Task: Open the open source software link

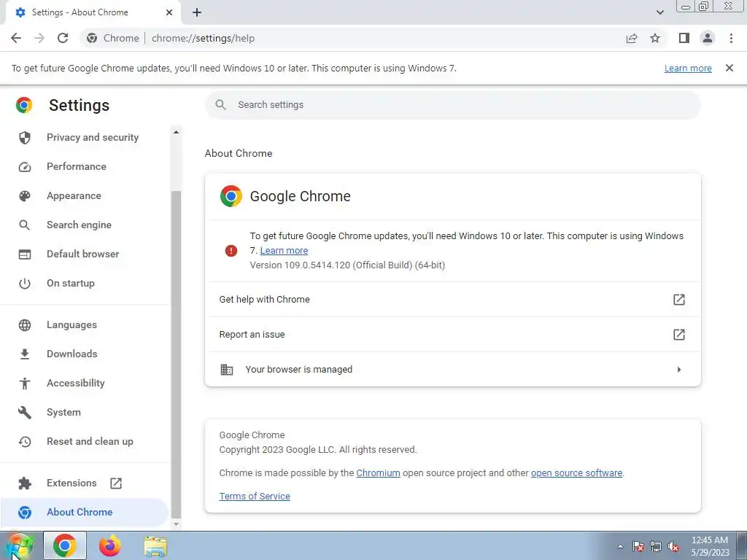Action: (x=576, y=472)
